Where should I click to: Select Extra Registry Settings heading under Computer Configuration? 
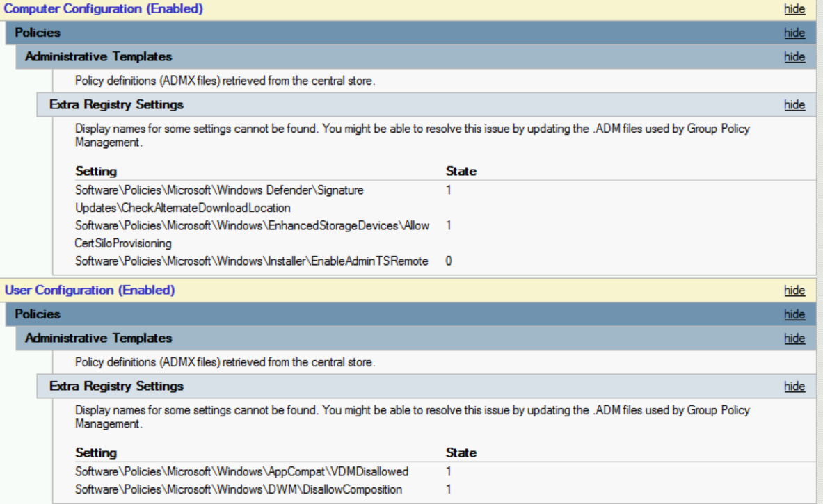116,105
